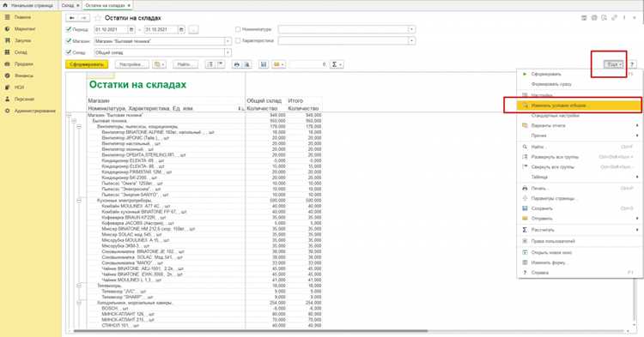Select Свернуть все группы menu item
This screenshot has height=337, width=644.
tap(578, 167)
